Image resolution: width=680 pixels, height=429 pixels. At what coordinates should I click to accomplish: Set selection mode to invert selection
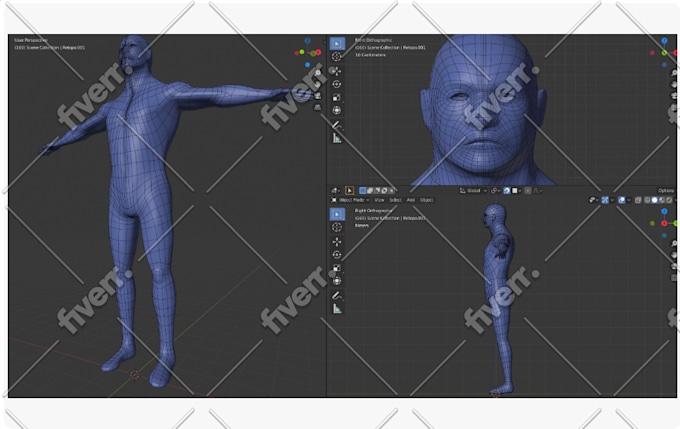pos(384,190)
